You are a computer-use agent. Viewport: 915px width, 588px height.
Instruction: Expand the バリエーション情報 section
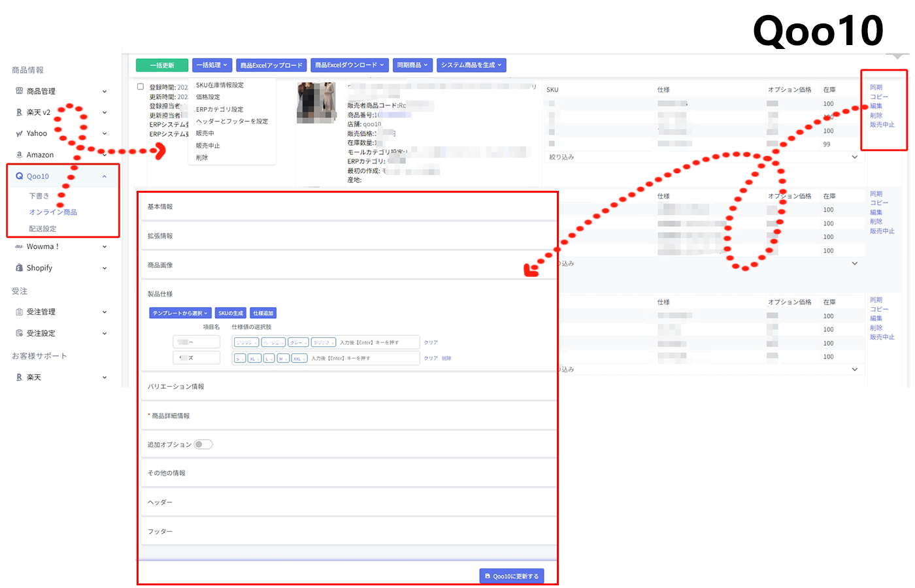pos(349,387)
